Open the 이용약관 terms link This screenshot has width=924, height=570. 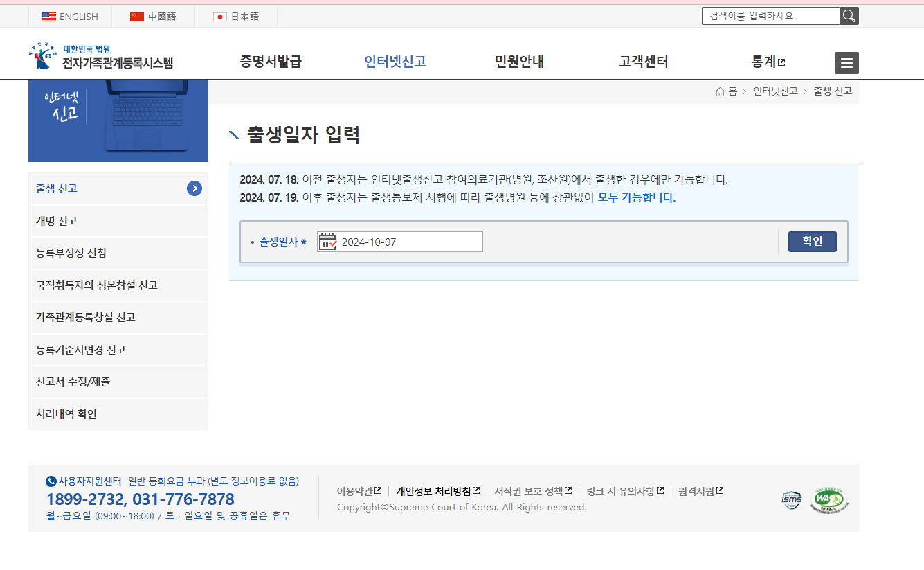[356, 490]
